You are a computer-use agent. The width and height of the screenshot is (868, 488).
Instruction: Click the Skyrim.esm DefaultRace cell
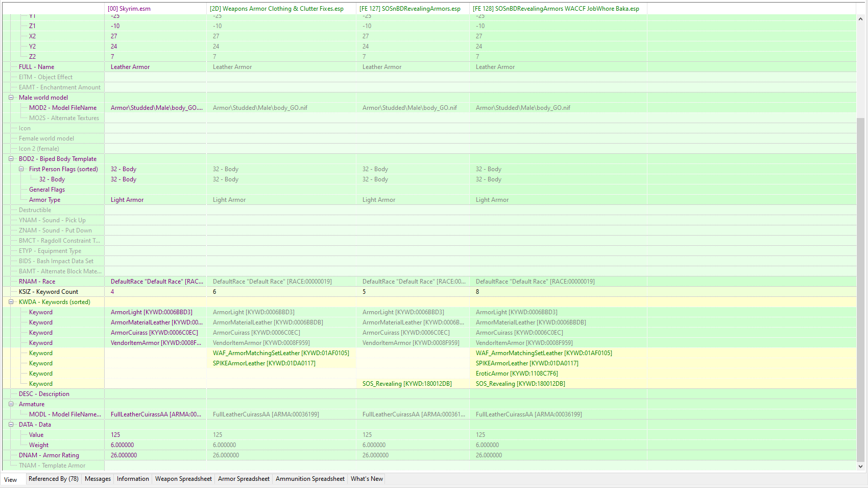tap(156, 282)
